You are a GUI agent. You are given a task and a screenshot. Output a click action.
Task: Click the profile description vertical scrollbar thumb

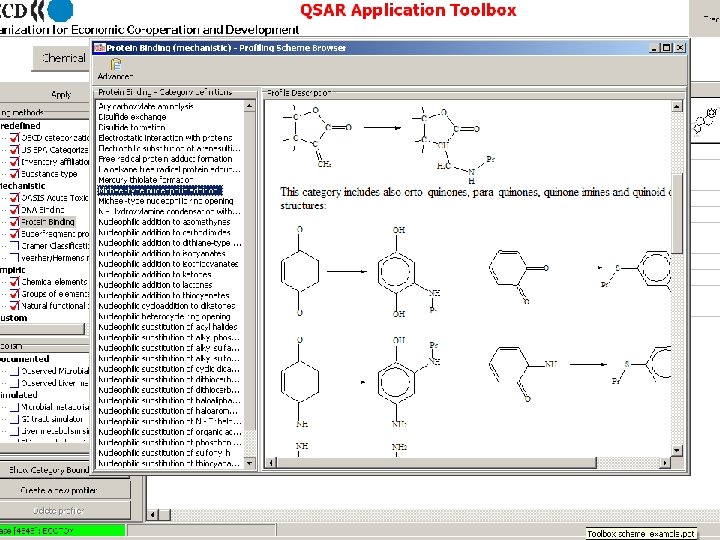click(676, 214)
